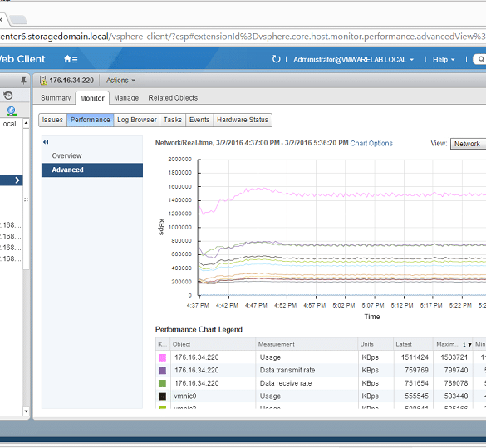Click the Latest column header
Image resolution: width=486 pixels, height=448 pixels.
[413, 344]
